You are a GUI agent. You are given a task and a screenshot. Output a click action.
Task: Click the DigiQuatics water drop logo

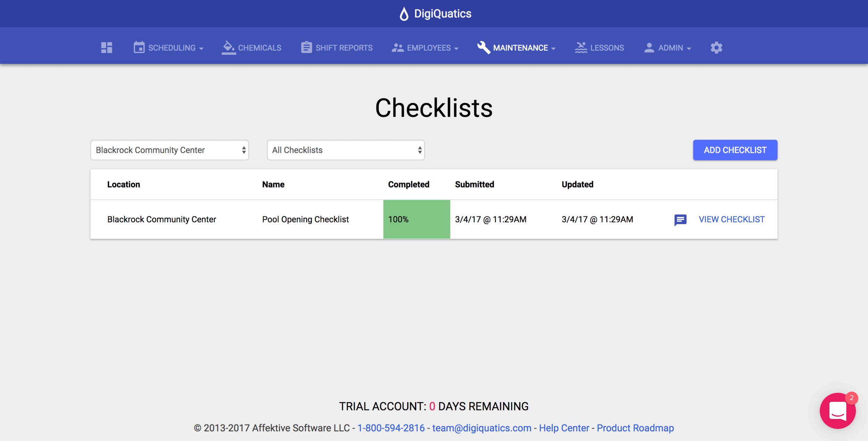tap(404, 14)
